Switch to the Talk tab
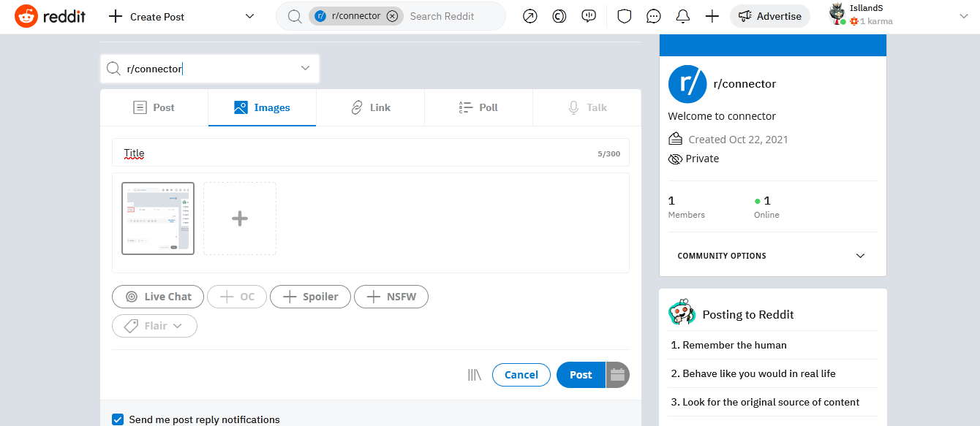Image resolution: width=980 pixels, height=426 pixels. coord(587,107)
